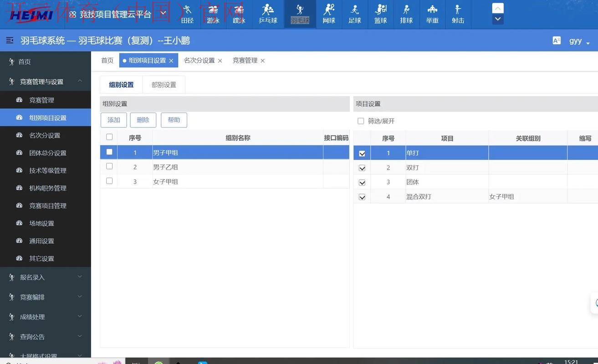The image size is (598, 364).
Task: Select the 游泳 (Swimming) sport icon
Action: pyautogui.click(x=213, y=14)
